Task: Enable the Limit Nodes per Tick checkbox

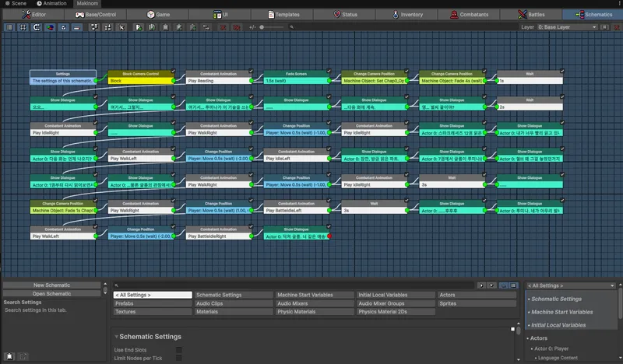Action: (179, 358)
